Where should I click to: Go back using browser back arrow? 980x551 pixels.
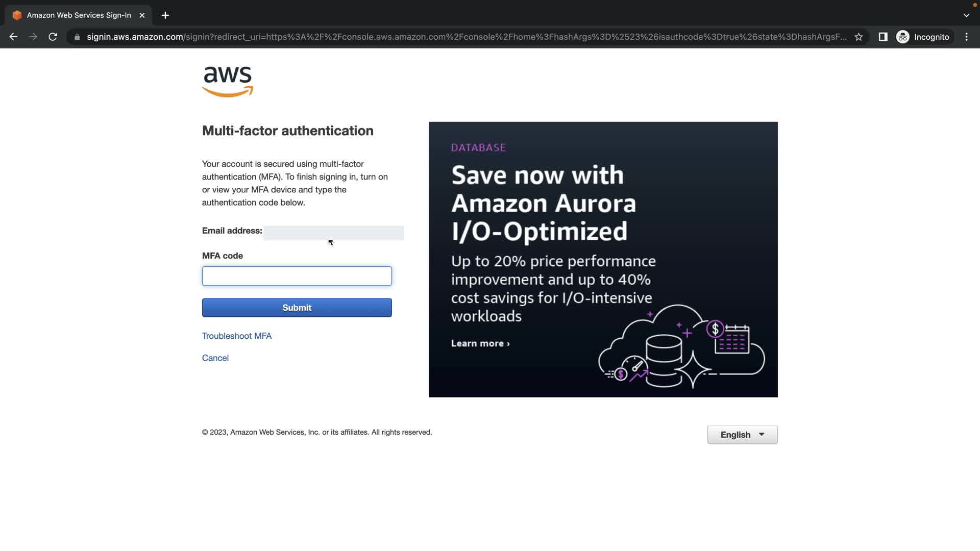pos(14,37)
